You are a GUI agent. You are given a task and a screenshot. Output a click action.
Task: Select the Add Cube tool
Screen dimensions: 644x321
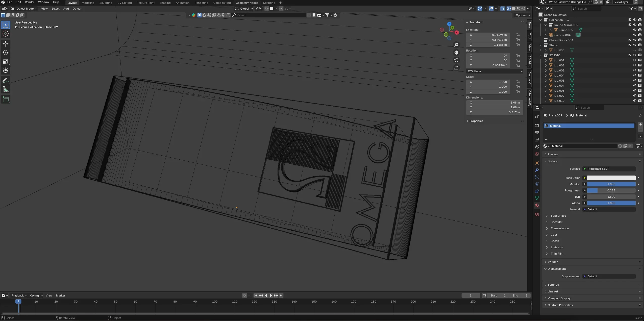(x=6, y=100)
